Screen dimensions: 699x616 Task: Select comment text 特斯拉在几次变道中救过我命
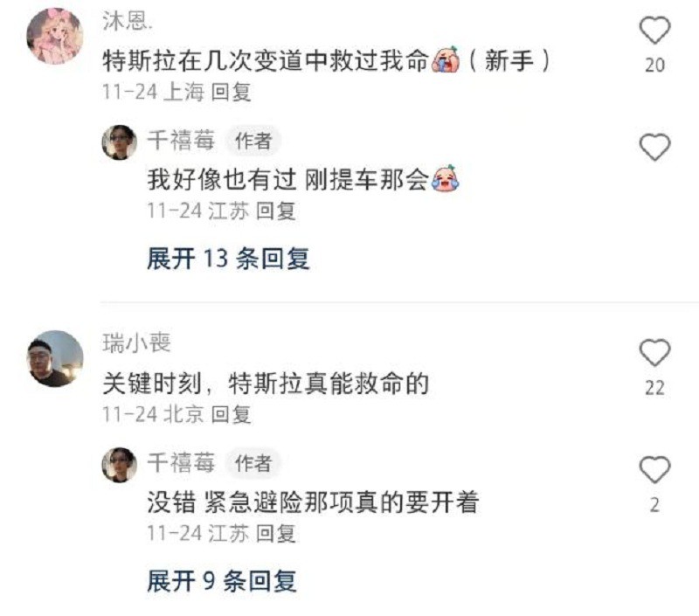(266, 60)
